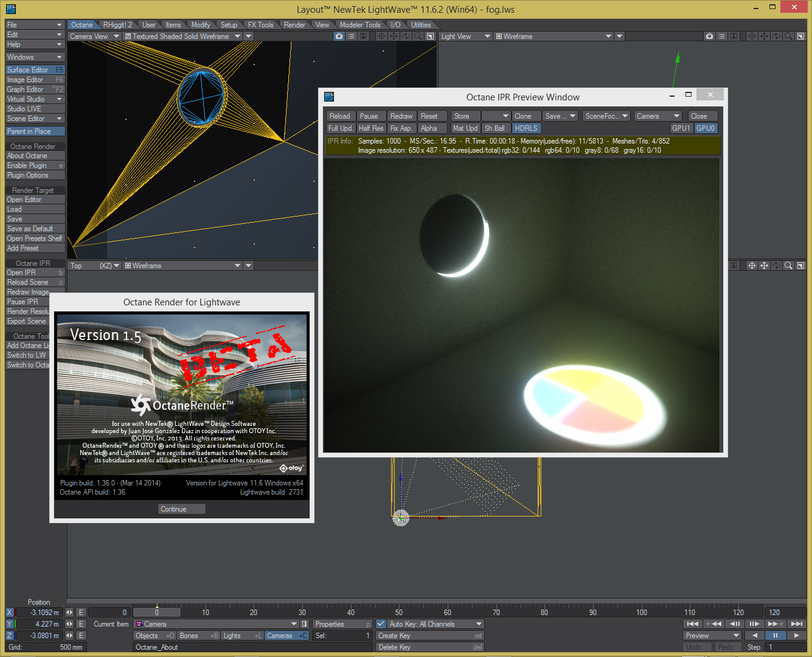This screenshot has height=657, width=812.
Task: Open the list options icon in Camera View header
Action: point(351,36)
